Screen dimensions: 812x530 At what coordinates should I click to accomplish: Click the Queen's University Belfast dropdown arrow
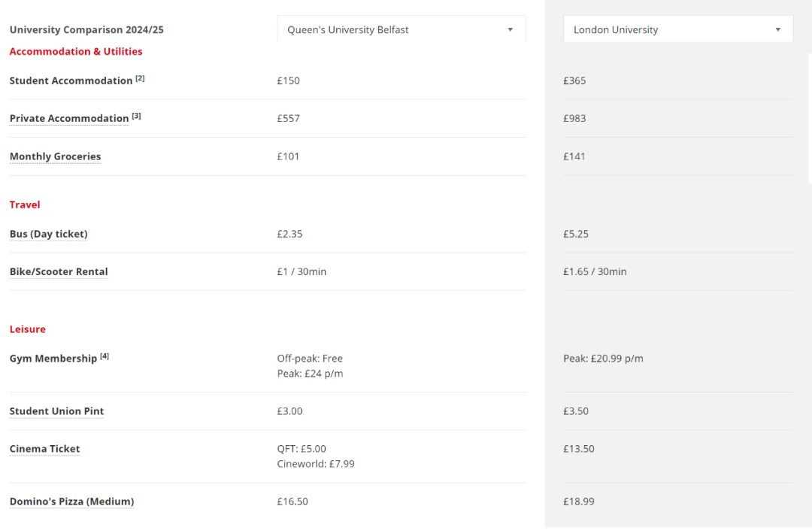click(x=511, y=30)
